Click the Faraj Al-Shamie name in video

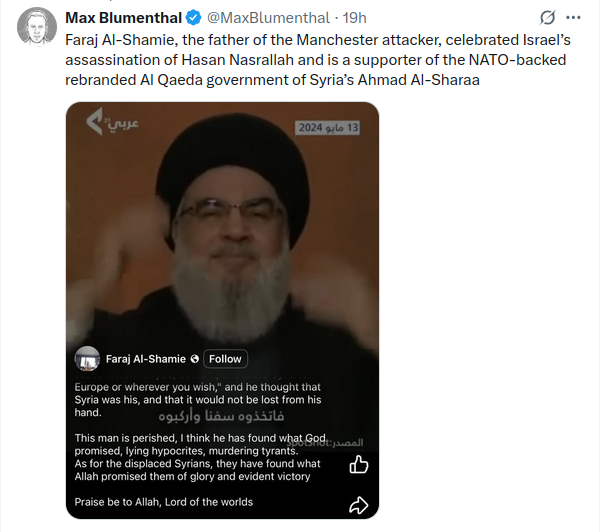coord(145,359)
